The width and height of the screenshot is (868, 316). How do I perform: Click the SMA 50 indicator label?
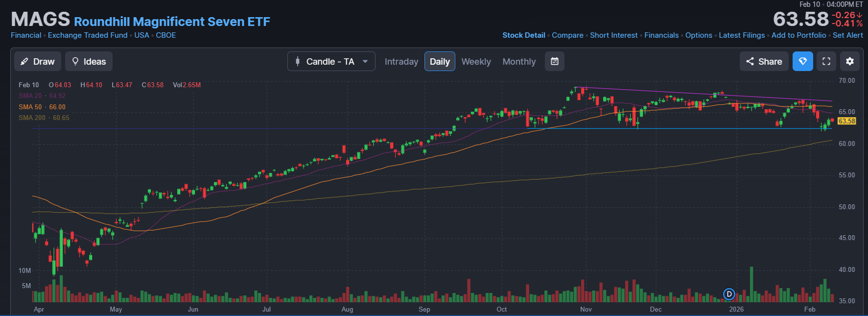(x=42, y=107)
